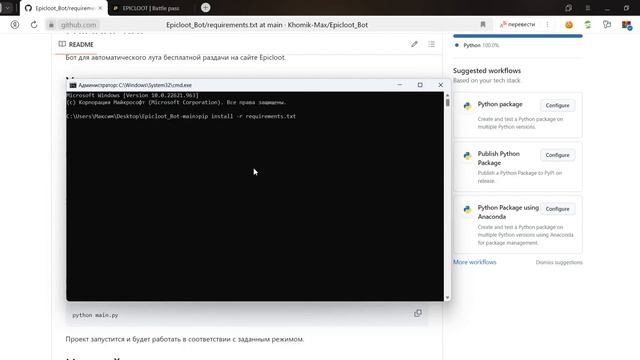Viewport: 640px width, 360px height.
Task: Click the Python 100.0% language entry
Action: click(477, 45)
